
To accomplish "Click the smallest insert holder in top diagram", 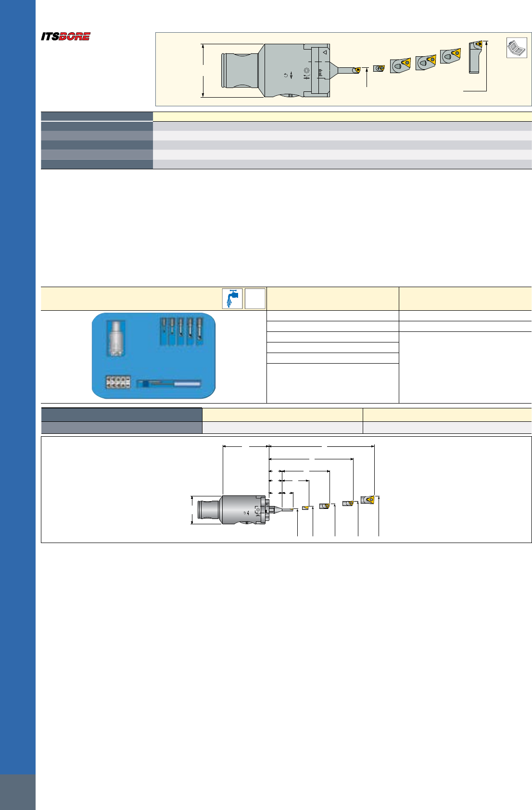I will 379,68.
